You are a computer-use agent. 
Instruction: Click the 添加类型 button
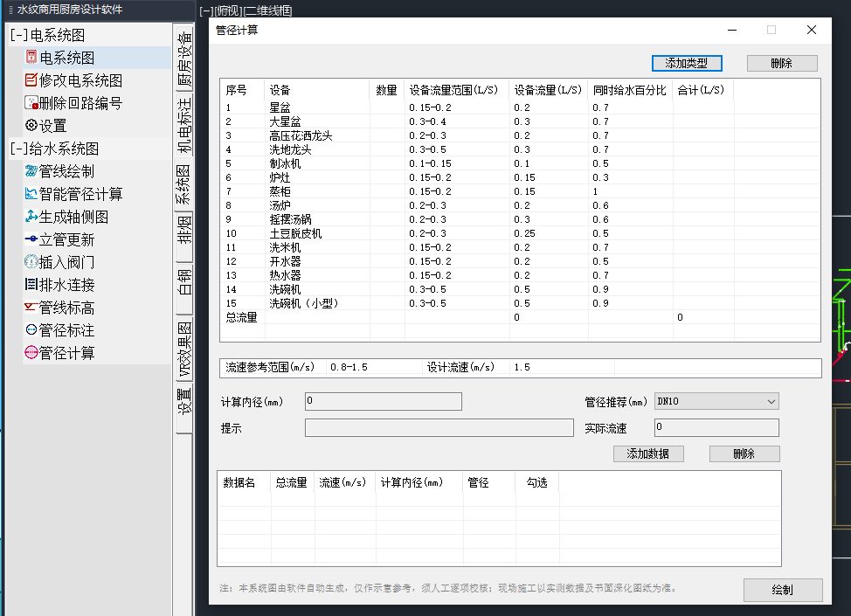click(x=687, y=63)
